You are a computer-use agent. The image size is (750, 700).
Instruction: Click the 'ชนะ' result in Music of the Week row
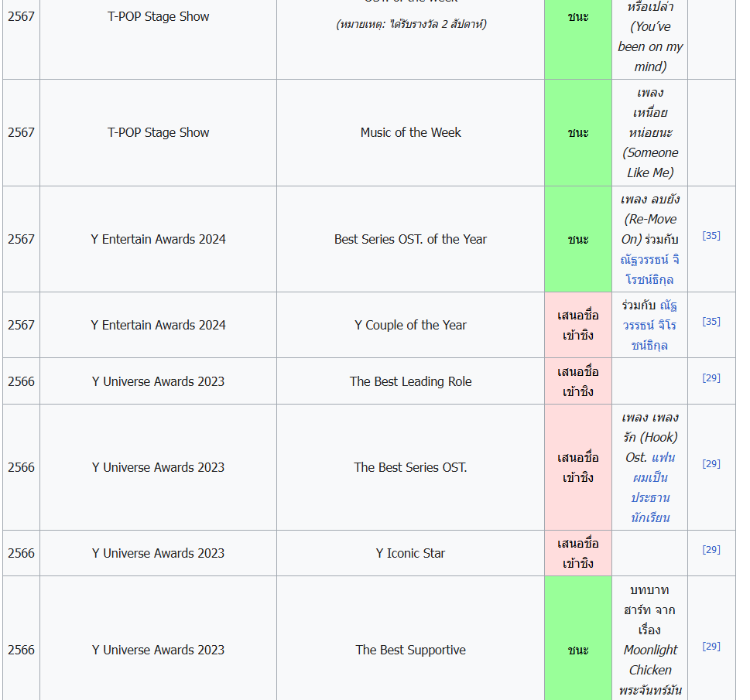(578, 132)
